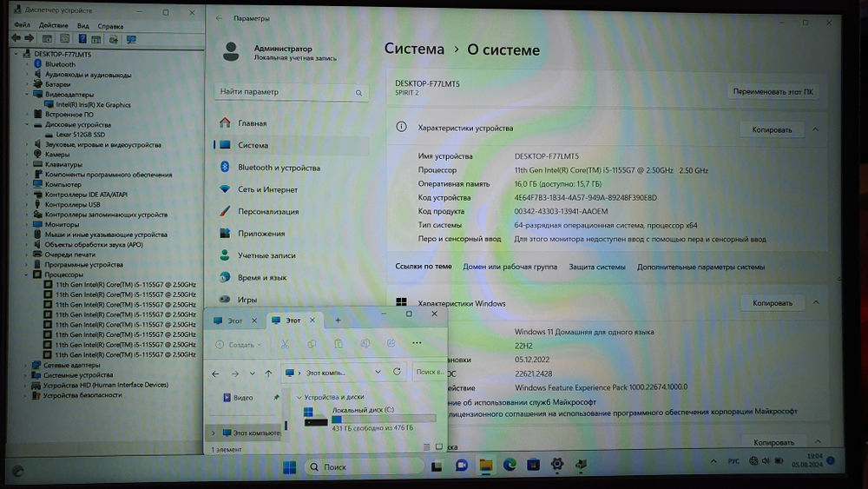868x489 pixels.
Task: Expand the Контроллеры USB category
Action: click(27, 204)
